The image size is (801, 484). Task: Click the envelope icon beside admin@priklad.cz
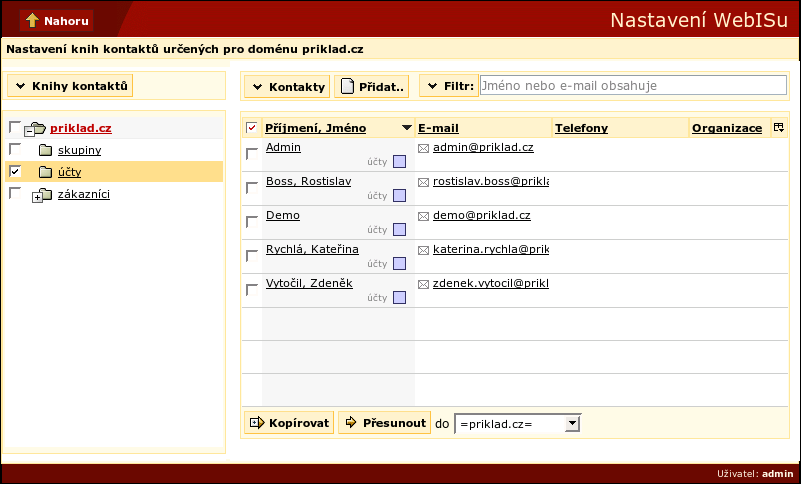[x=423, y=148]
